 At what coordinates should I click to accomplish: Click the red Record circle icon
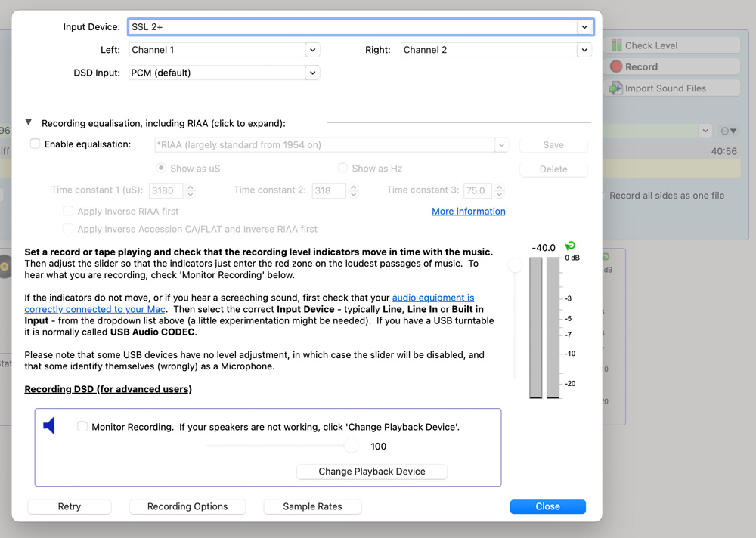616,66
